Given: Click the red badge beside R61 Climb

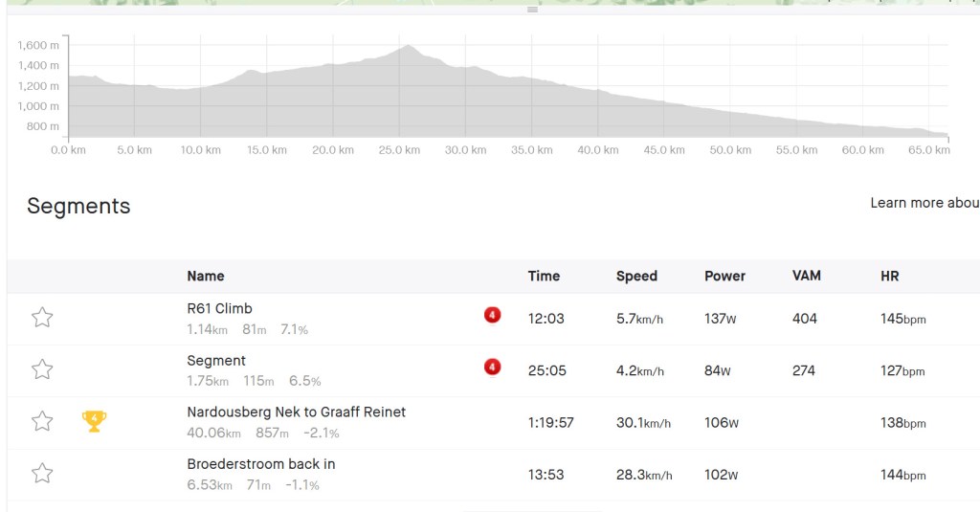Looking at the screenshot, I should [492, 315].
